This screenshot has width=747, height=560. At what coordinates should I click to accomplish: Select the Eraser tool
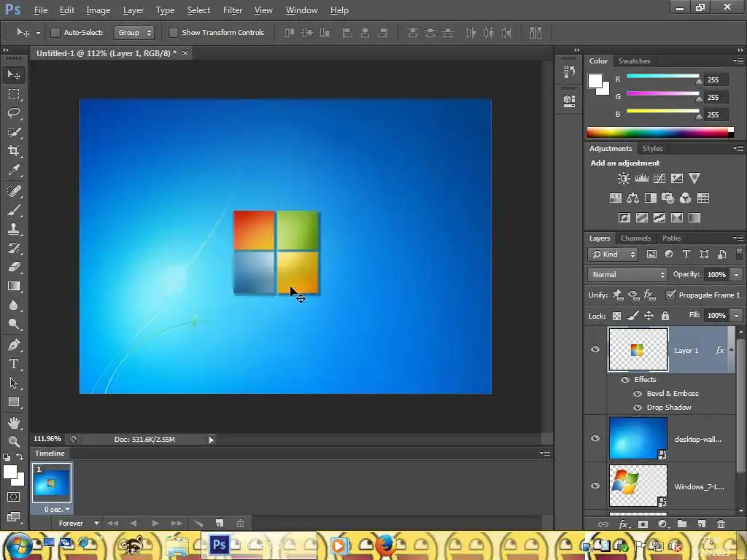14,267
